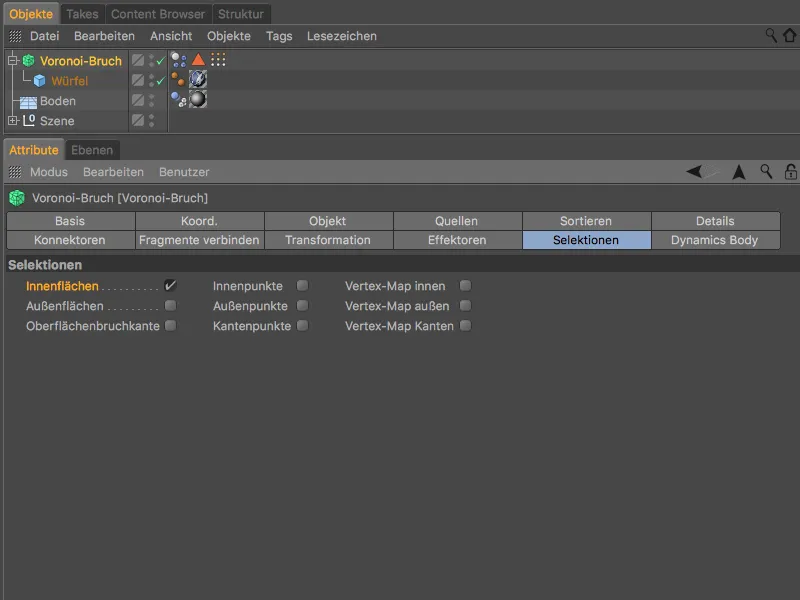Open the Datei menu
The height and width of the screenshot is (600, 800).
click(x=44, y=36)
